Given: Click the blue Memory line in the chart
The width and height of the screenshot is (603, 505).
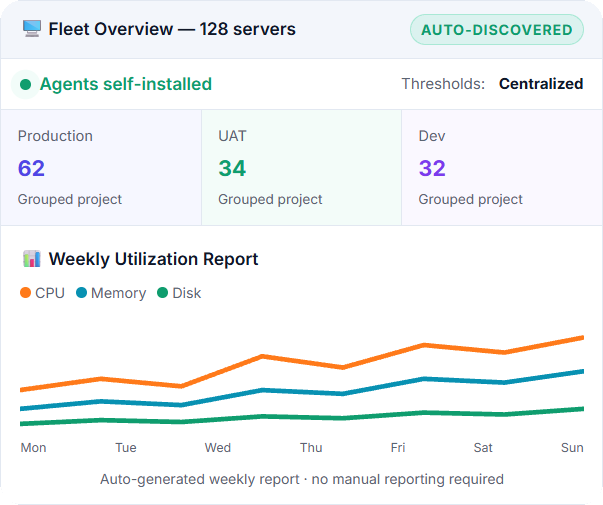Looking at the screenshot, I should (262, 391).
